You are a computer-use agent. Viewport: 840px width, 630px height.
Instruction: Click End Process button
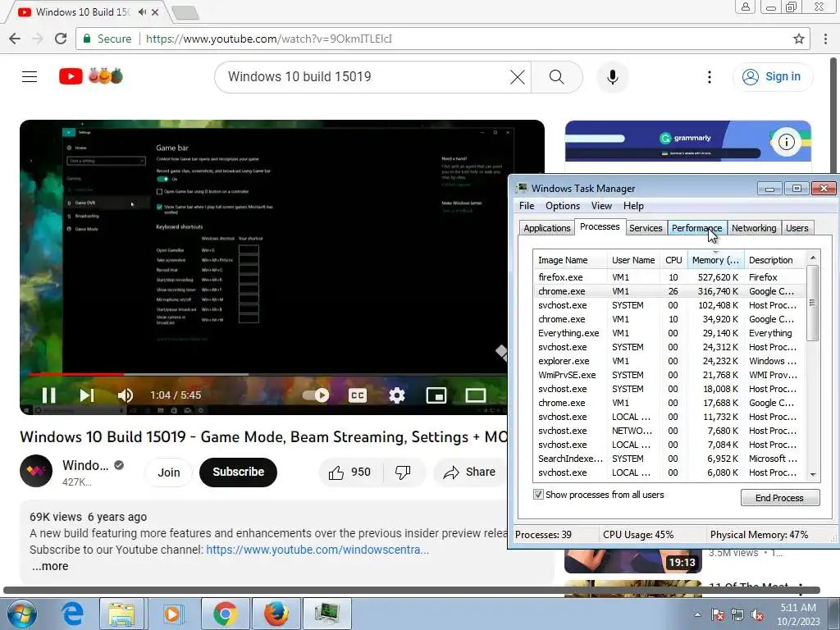779,498
